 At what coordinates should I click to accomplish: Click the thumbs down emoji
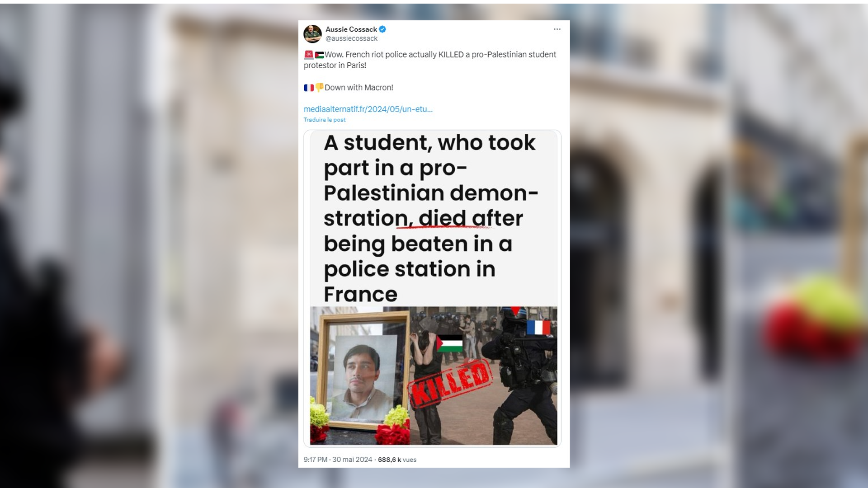click(x=319, y=88)
